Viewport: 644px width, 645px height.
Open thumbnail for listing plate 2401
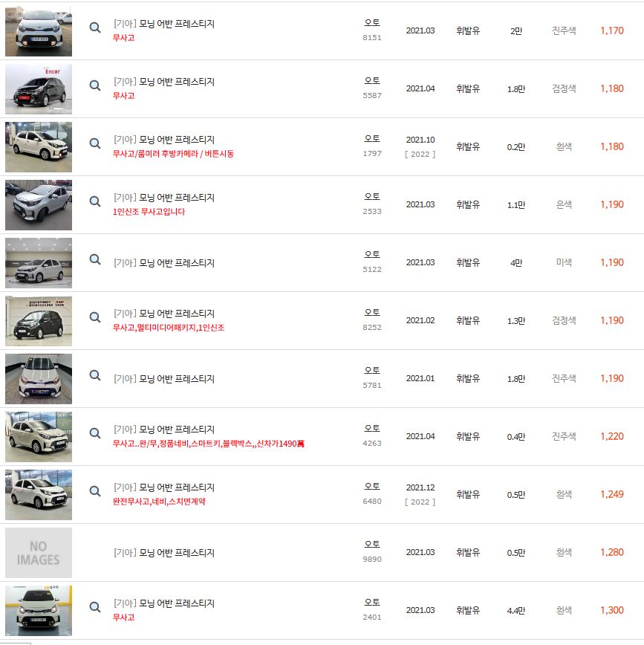[39, 611]
